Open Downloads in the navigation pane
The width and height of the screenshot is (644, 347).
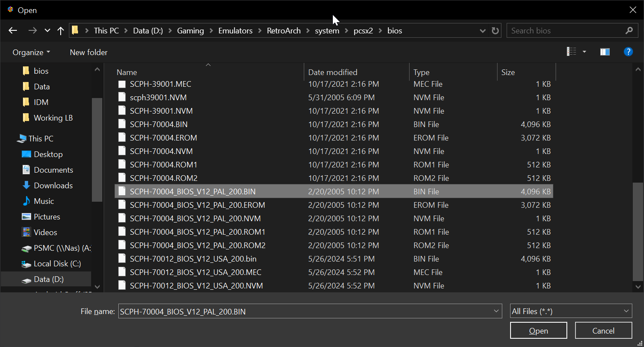[53, 185]
